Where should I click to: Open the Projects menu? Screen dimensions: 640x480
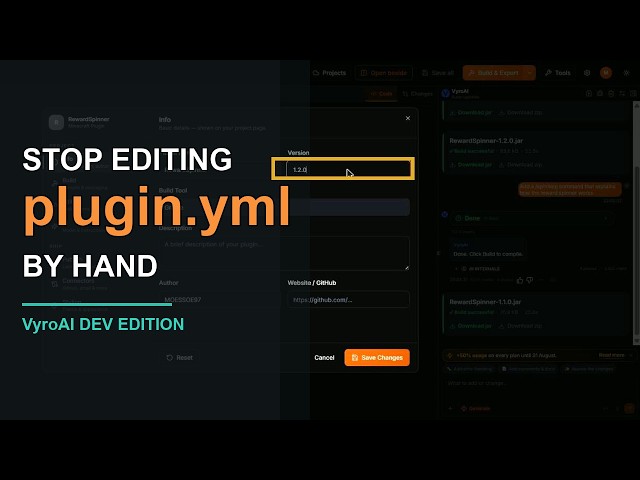[x=329, y=73]
